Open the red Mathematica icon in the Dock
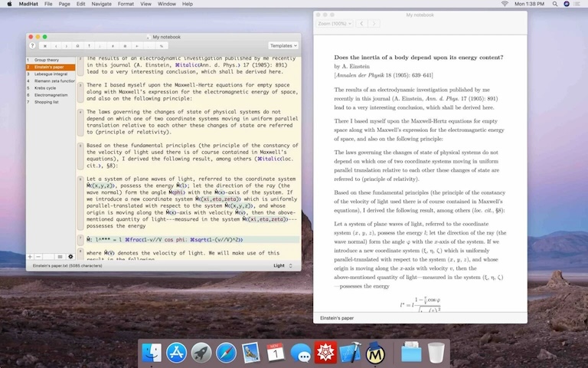The width and height of the screenshot is (588, 368). point(325,353)
